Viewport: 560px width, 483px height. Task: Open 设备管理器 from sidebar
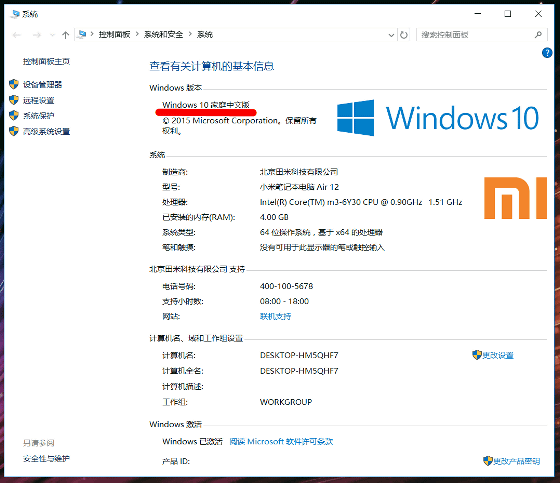42,84
